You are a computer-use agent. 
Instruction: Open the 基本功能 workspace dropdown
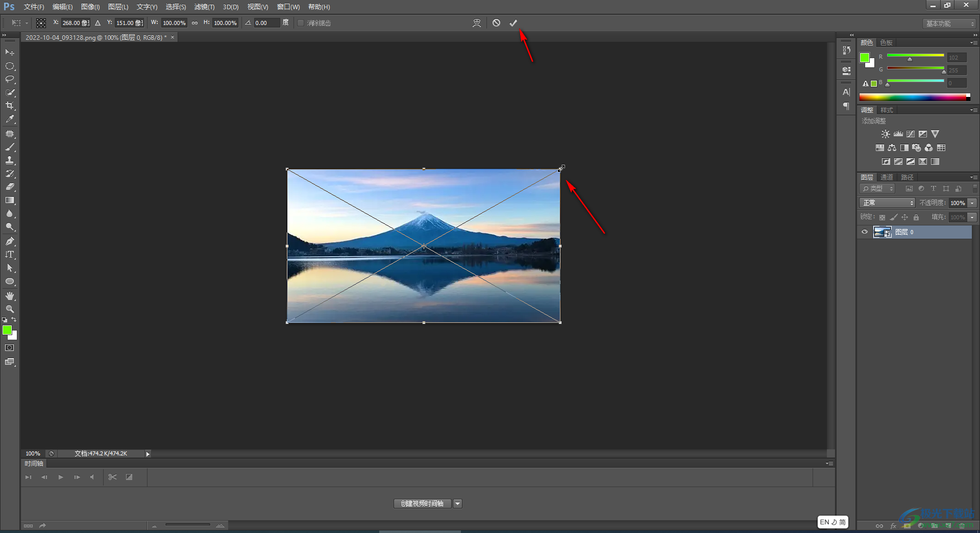(949, 23)
